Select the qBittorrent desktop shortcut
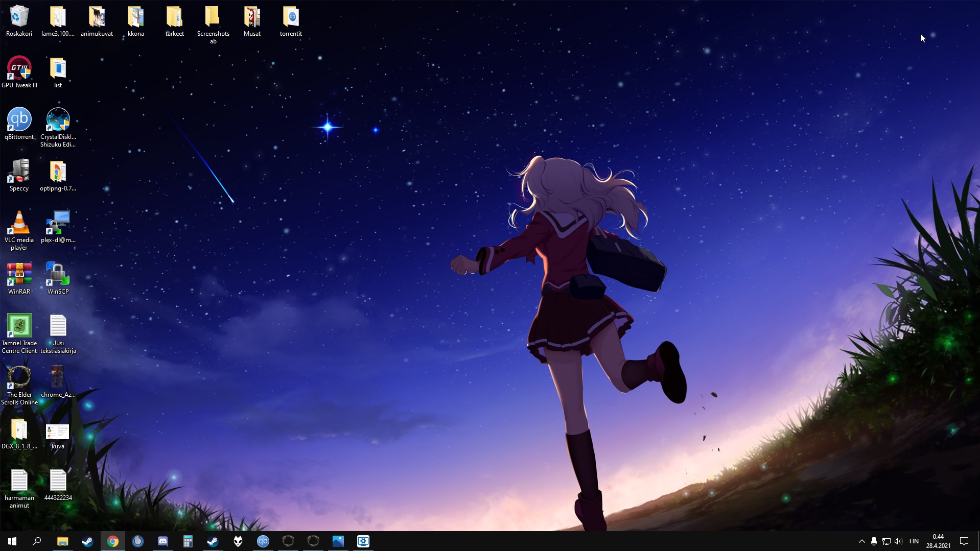The image size is (980, 551). (x=19, y=124)
